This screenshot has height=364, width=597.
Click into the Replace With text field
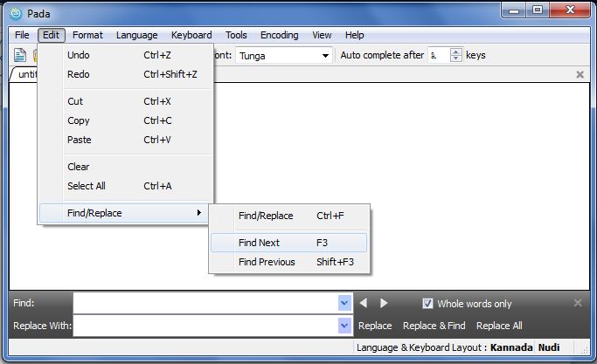pyautogui.click(x=205, y=326)
